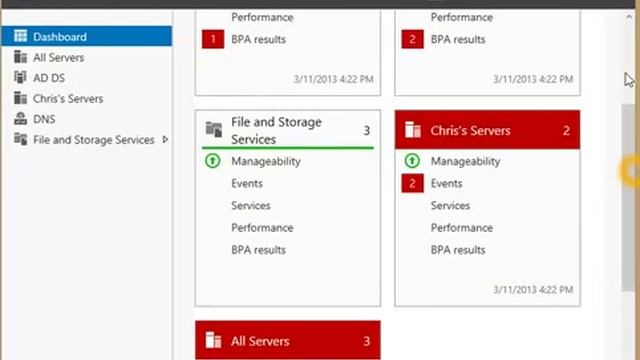
Task: Open AD DS in the sidebar
Action: (49, 78)
